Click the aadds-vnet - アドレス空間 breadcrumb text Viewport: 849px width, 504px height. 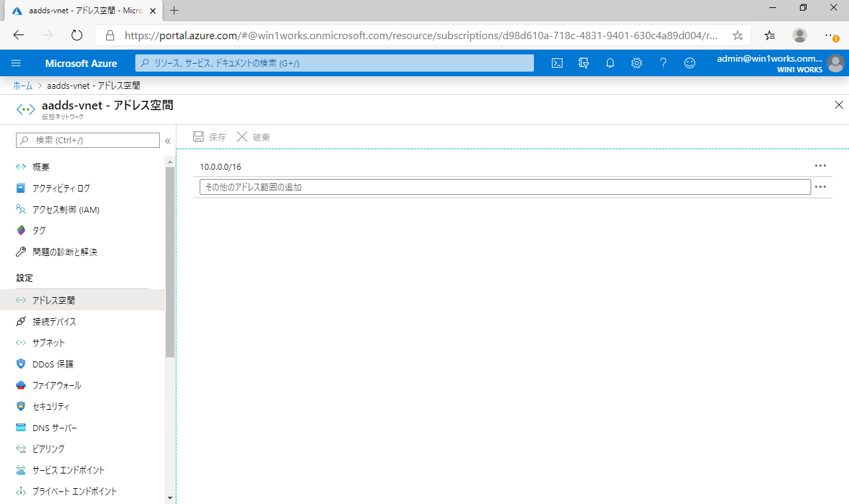[94, 86]
